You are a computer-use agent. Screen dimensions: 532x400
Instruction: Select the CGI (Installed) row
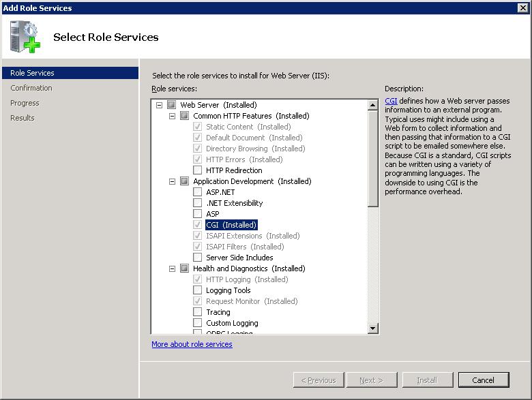click(231, 225)
